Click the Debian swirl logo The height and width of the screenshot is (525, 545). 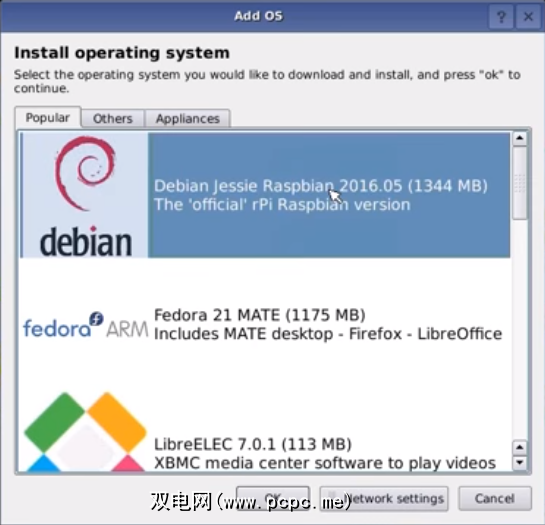(85, 173)
